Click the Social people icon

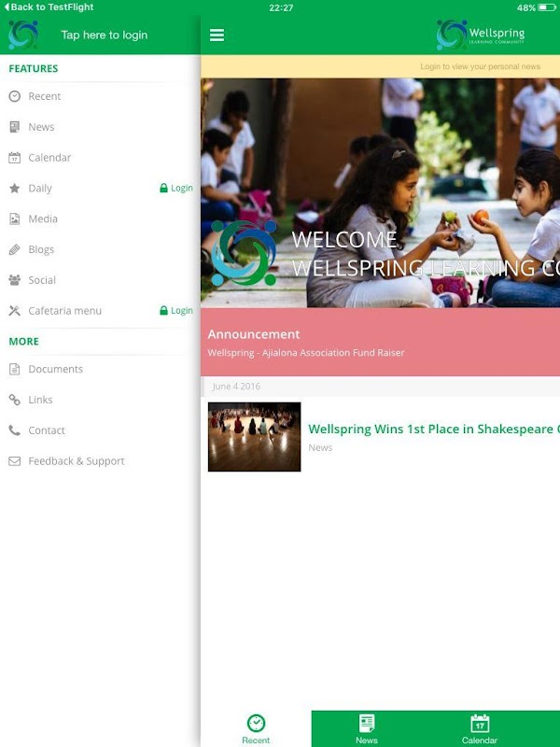point(15,280)
